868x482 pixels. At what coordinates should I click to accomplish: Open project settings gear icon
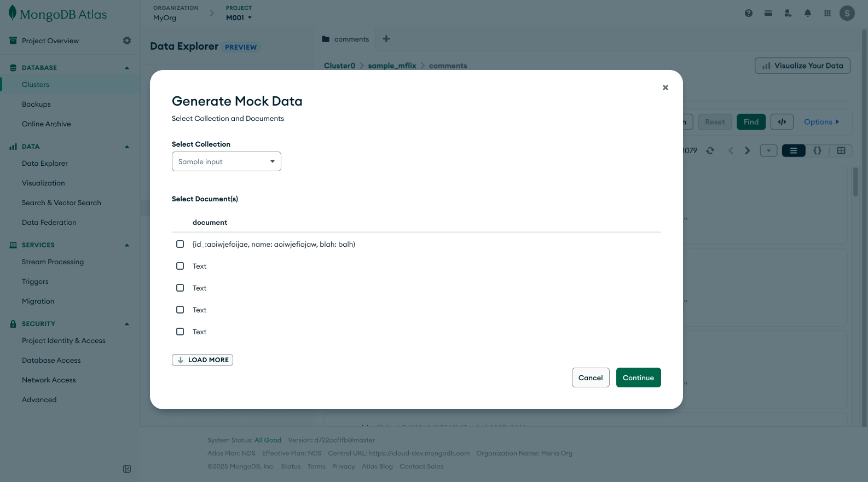click(127, 40)
